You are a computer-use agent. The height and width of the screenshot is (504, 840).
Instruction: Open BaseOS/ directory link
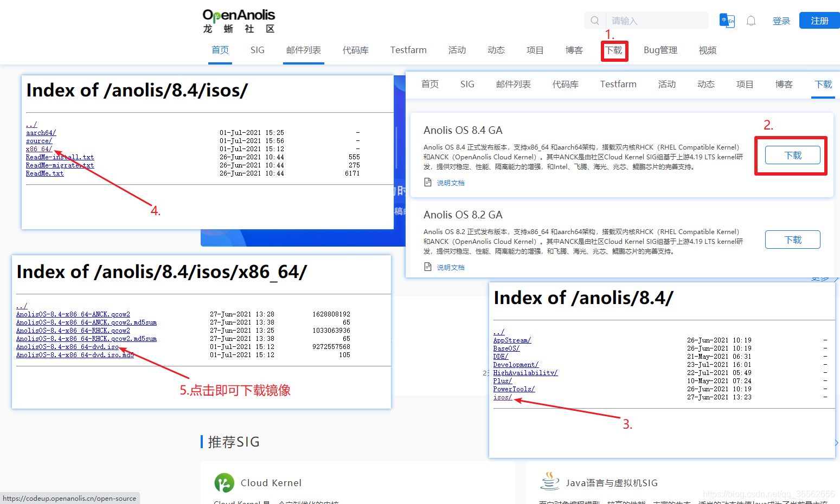pyautogui.click(x=506, y=348)
